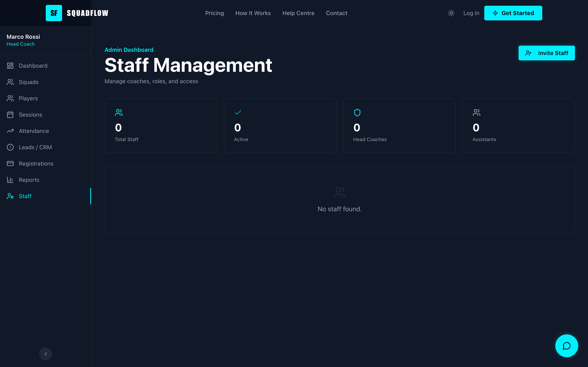The image size is (588, 367).
Task: Click the Sessions calendar icon
Action: pyautogui.click(x=10, y=115)
